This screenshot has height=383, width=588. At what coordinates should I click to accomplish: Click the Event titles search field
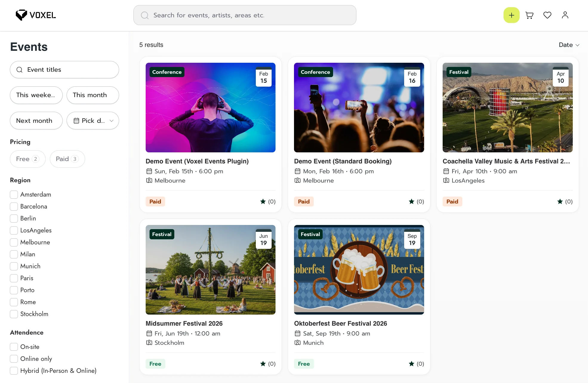tap(64, 70)
